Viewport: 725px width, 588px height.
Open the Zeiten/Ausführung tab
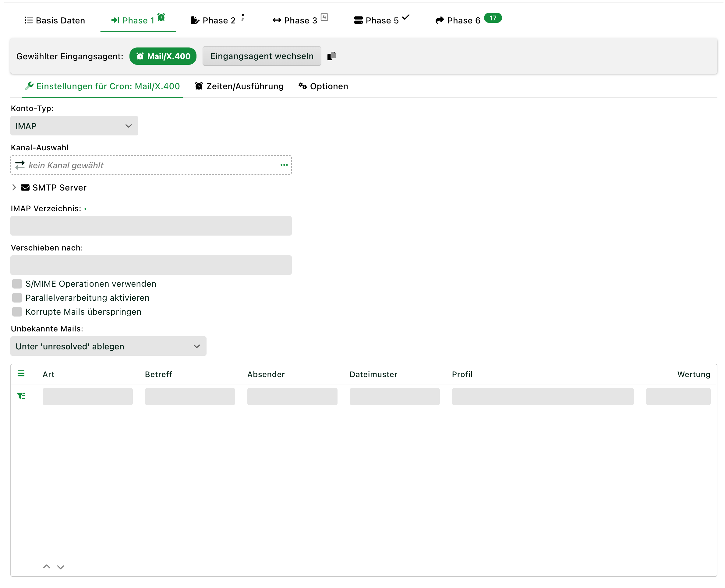pyautogui.click(x=239, y=86)
